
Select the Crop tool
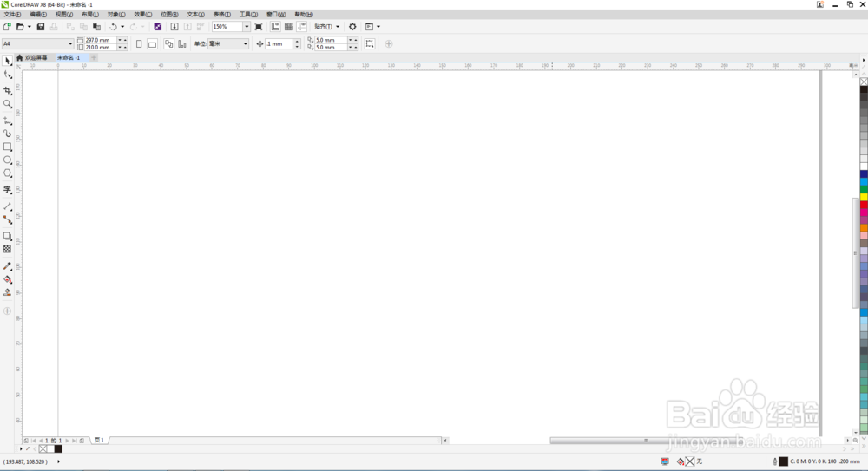[7, 90]
